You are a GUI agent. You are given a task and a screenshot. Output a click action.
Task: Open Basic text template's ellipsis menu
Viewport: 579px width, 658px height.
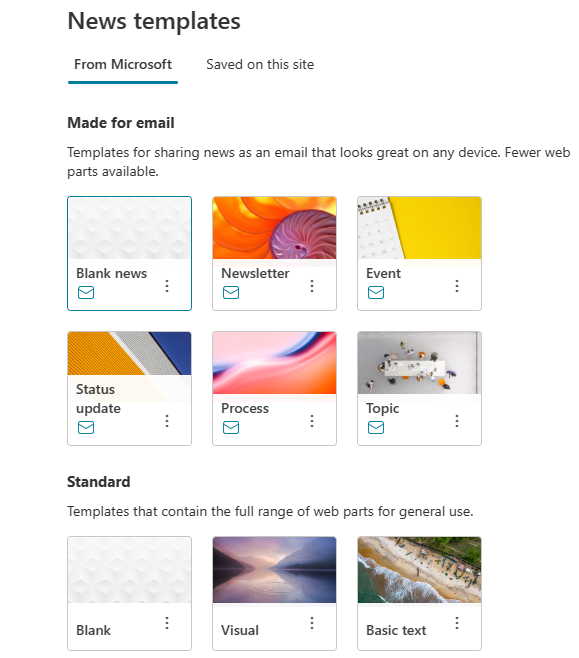[x=457, y=623]
